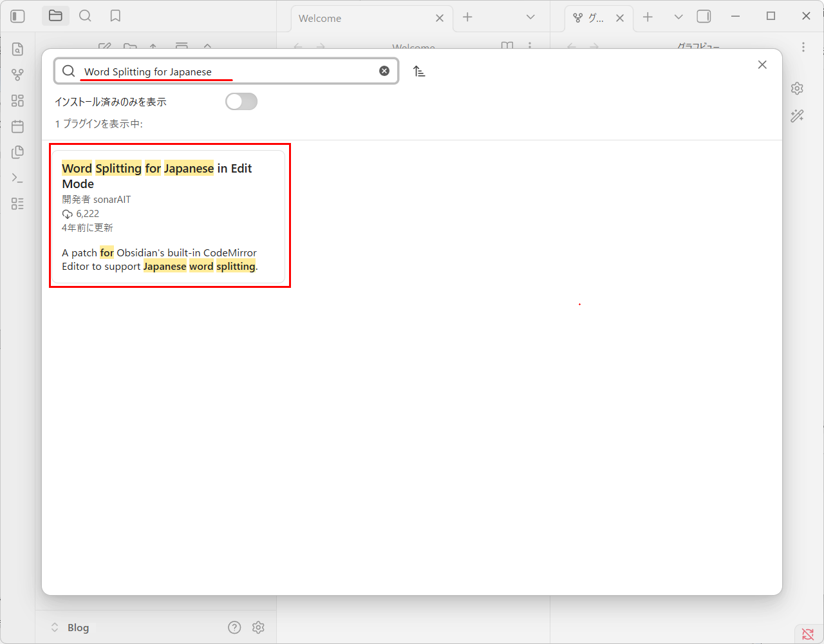
Task: Toggle show installed plugins only
Action: pyautogui.click(x=241, y=102)
